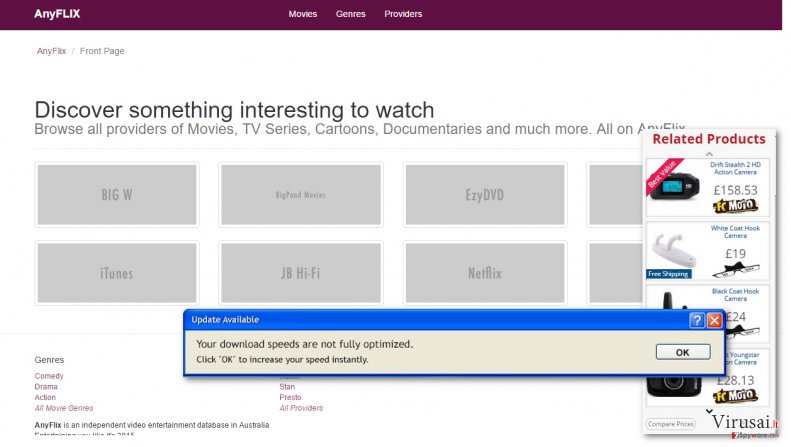Screen dimensions: 791x447
Task: Select the Netflix provider tile
Action: 485,273
